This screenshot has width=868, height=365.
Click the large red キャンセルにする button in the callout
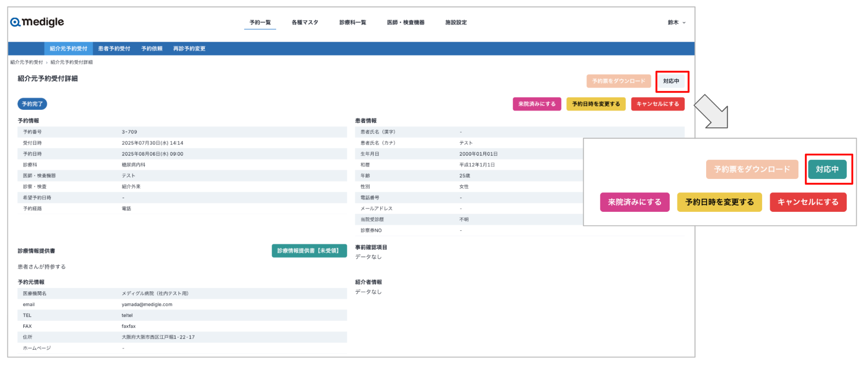[x=808, y=202]
